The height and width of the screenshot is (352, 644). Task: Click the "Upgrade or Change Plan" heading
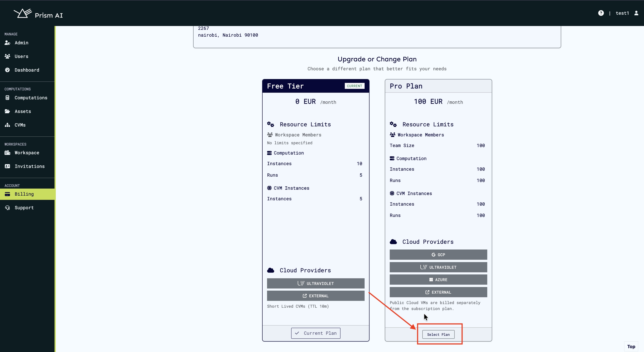(x=377, y=59)
